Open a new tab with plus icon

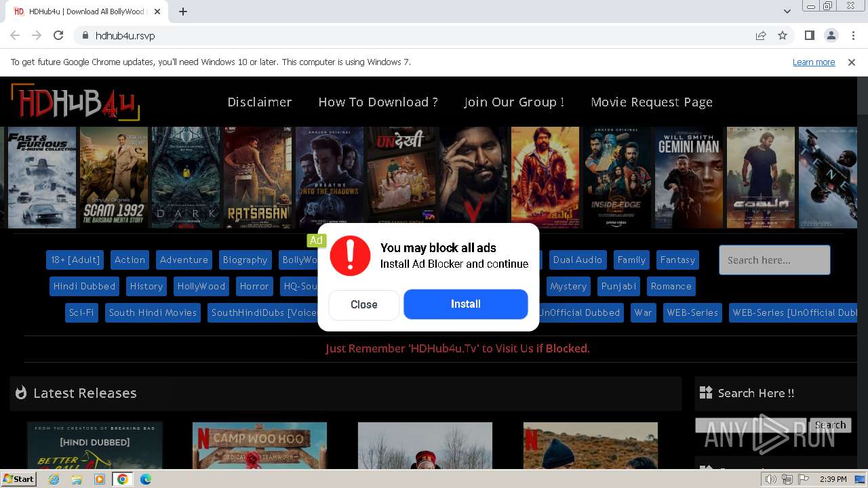pos(183,12)
